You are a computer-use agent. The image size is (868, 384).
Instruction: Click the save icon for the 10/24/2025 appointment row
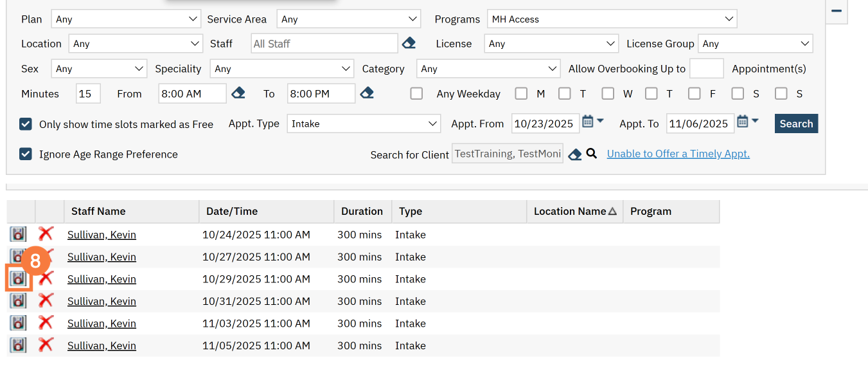[18, 234]
